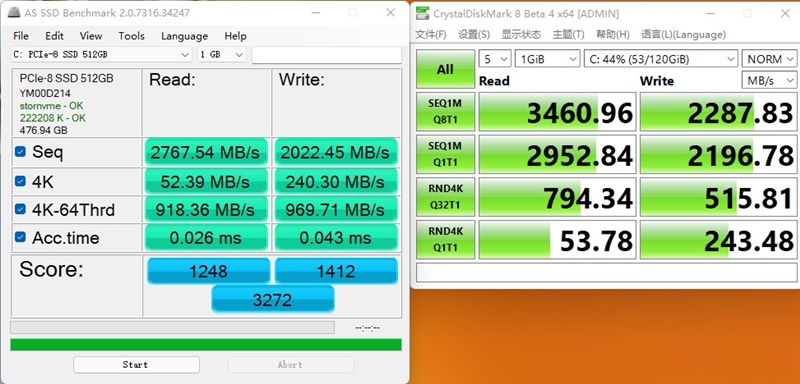Open the 帮助(H) menu in CrystalDiskMark

pyautogui.click(x=613, y=34)
